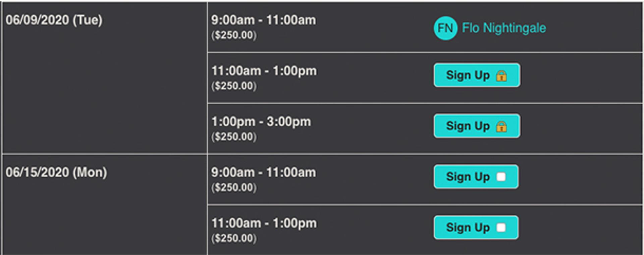
Task: Click $250.00 price under 06/15 9:00am slot
Action: coord(234,187)
